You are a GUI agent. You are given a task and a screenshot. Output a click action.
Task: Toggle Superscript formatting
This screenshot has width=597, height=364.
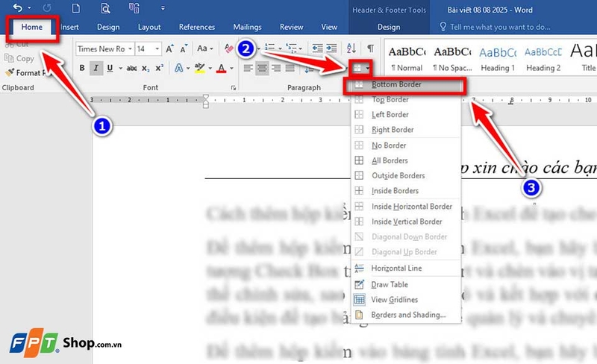(x=159, y=68)
